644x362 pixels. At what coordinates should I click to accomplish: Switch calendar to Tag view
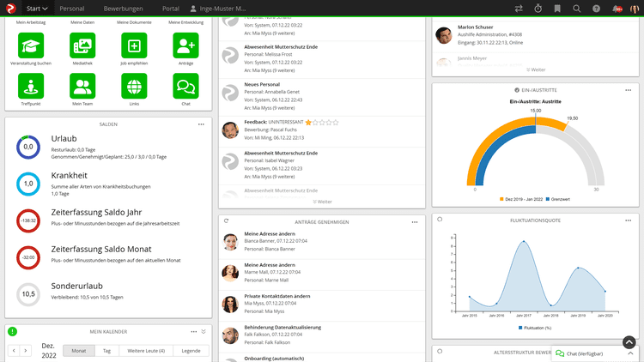click(106, 351)
